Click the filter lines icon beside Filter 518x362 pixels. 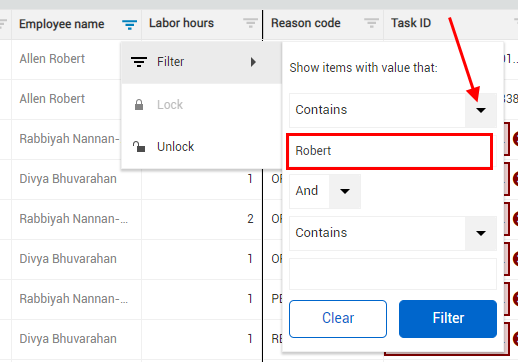(139, 62)
